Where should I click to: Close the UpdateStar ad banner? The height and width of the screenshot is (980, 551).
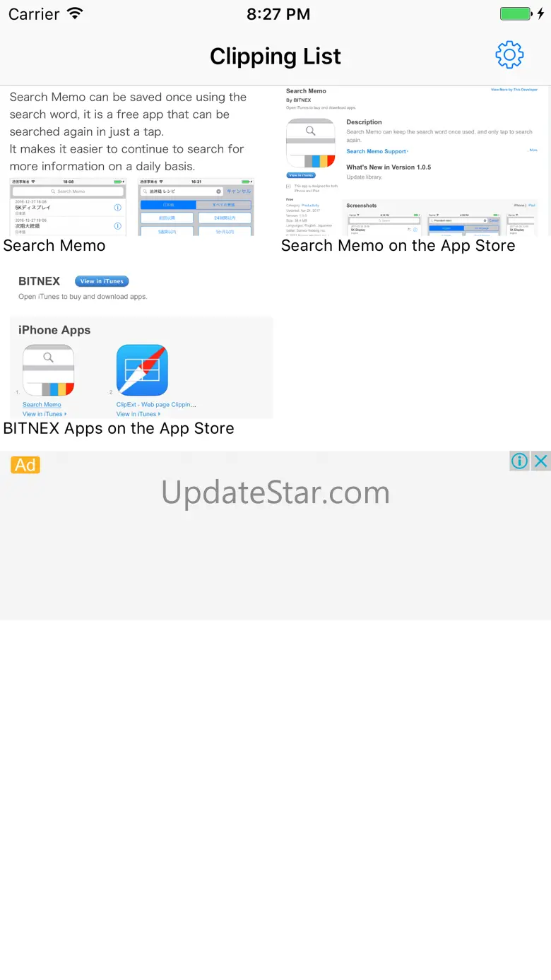(540, 461)
